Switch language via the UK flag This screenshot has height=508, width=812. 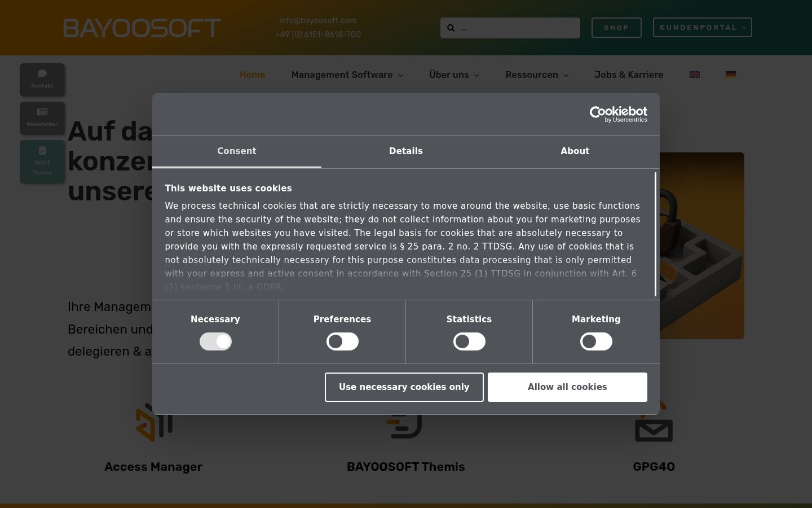[695, 75]
